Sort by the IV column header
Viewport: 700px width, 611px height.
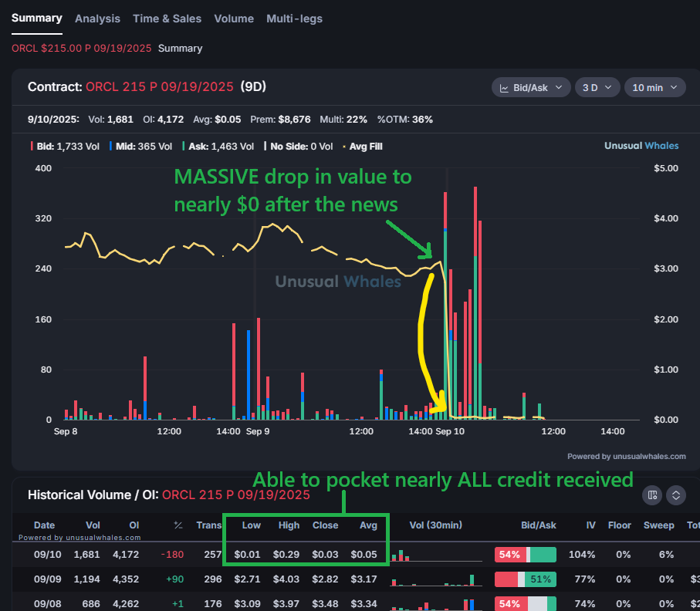coord(590,525)
